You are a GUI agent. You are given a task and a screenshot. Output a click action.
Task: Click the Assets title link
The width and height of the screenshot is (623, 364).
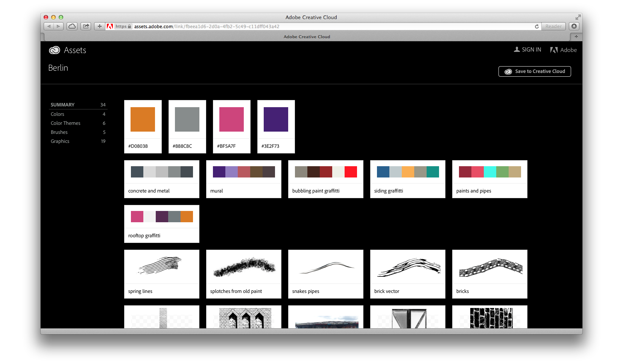coord(75,50)
